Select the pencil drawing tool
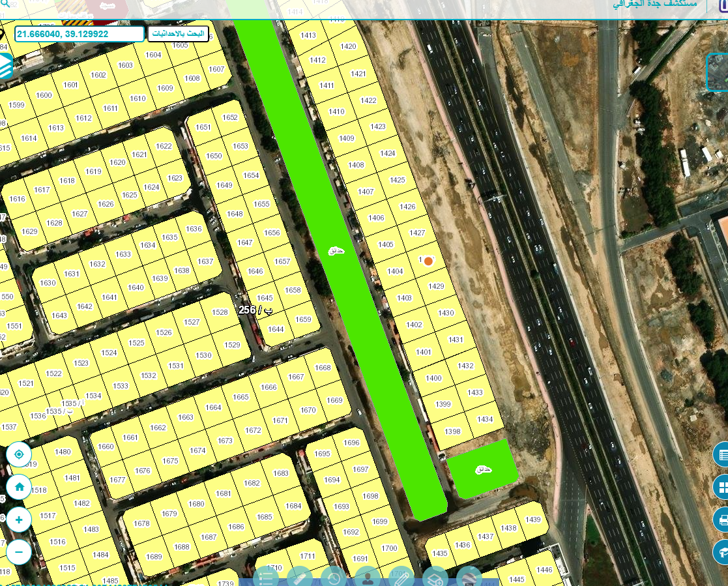This screenshot has width=728, height=586. tap(401, 577)
